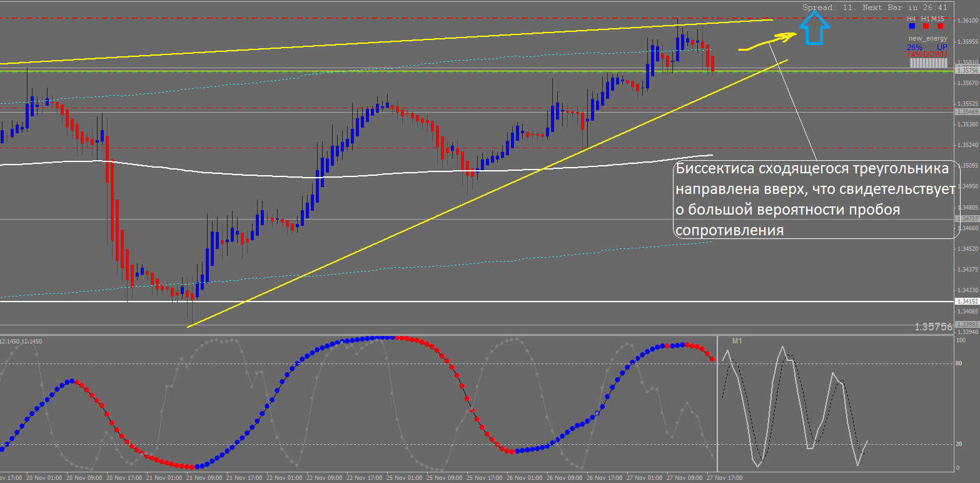This screenshot has height=483, width=980.
Task: Click the highlighted 1.35469 price tag
Action: click(967, 111)
